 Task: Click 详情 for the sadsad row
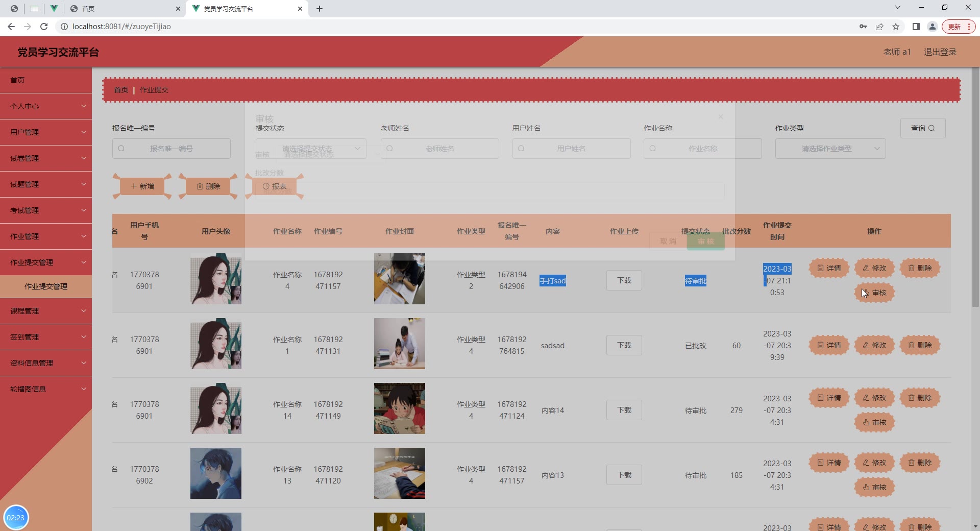829,345
